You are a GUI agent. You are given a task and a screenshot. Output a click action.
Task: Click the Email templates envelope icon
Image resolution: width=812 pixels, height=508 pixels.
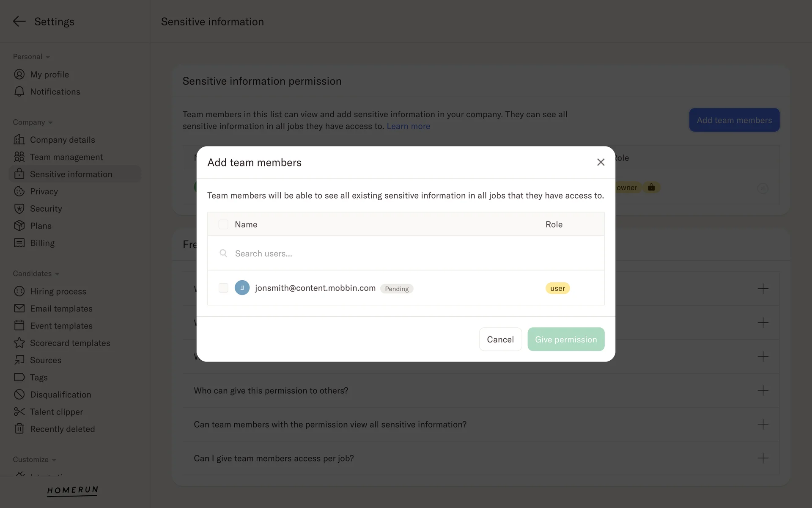[19, 309]
